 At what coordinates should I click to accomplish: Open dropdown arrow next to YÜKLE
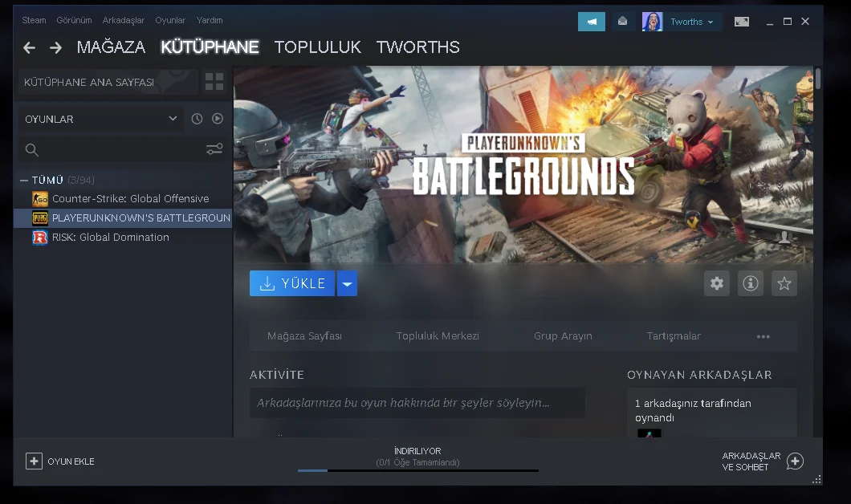tap(348, 283)
